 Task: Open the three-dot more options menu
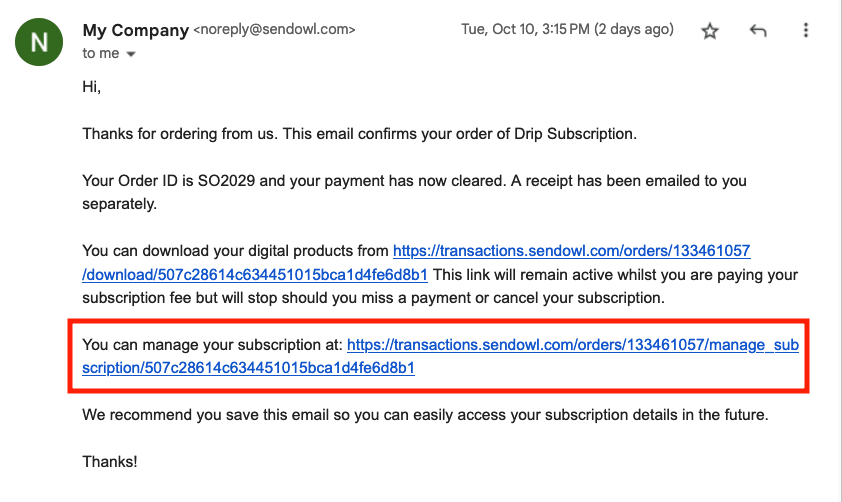[806, 31]
